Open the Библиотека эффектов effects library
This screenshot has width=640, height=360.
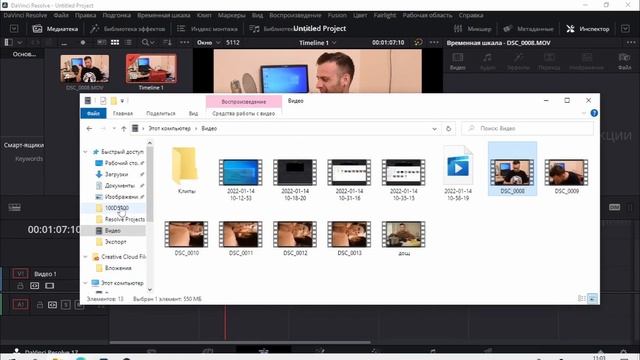click(128, 29)
